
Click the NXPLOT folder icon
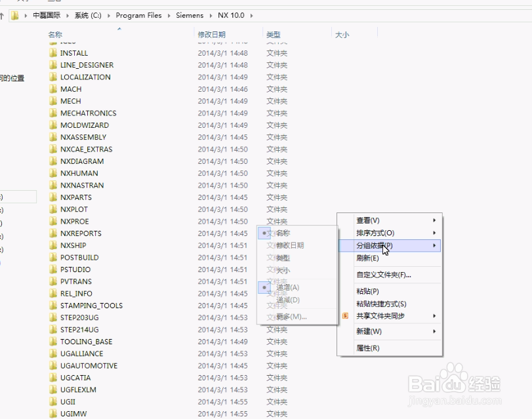coord(53,209)
